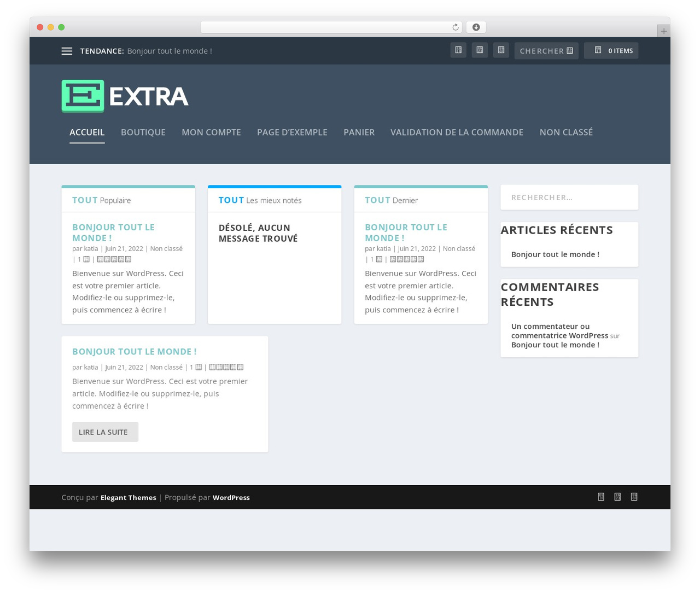The width and height of the screenshot is (700, 593).
Task: Focus the Chercher search field in top bar
Action: (x=546, y=51)
